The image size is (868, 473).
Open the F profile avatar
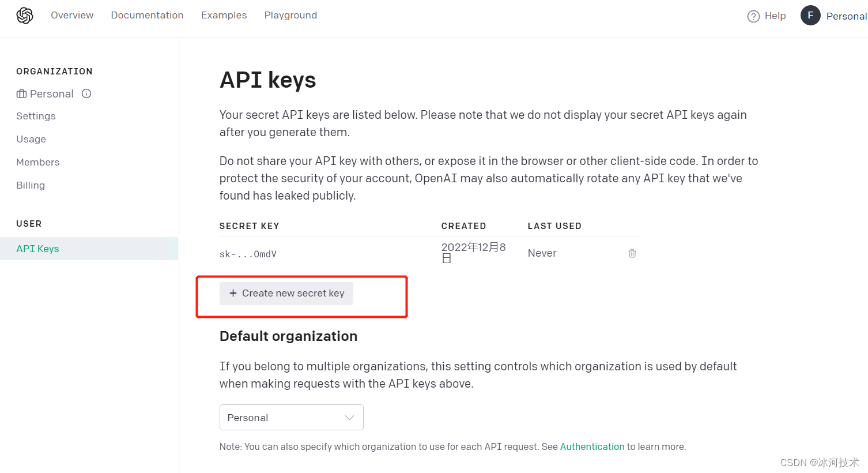coord(810,16)
